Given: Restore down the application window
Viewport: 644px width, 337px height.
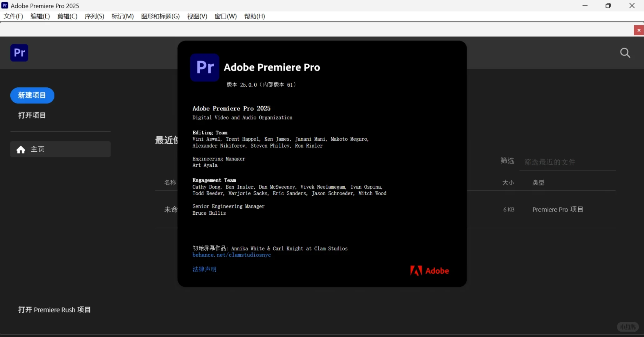Looking at the screenshot, I should tap(608, 6).
